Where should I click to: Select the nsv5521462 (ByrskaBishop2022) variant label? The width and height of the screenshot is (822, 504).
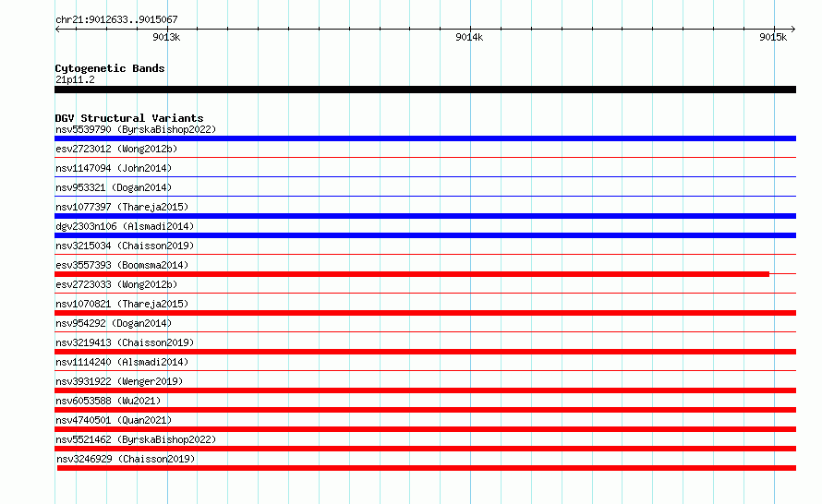pyautogui.click(x=136, y=439)
